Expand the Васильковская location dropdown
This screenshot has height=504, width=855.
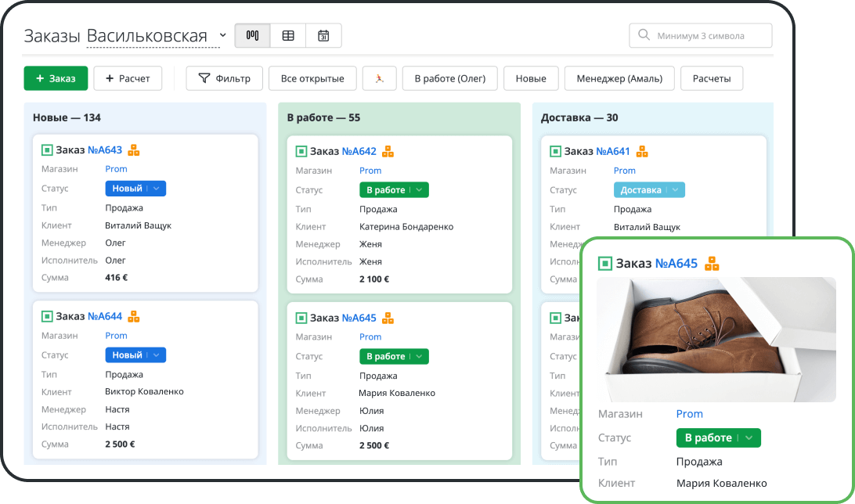pos(222,35)
